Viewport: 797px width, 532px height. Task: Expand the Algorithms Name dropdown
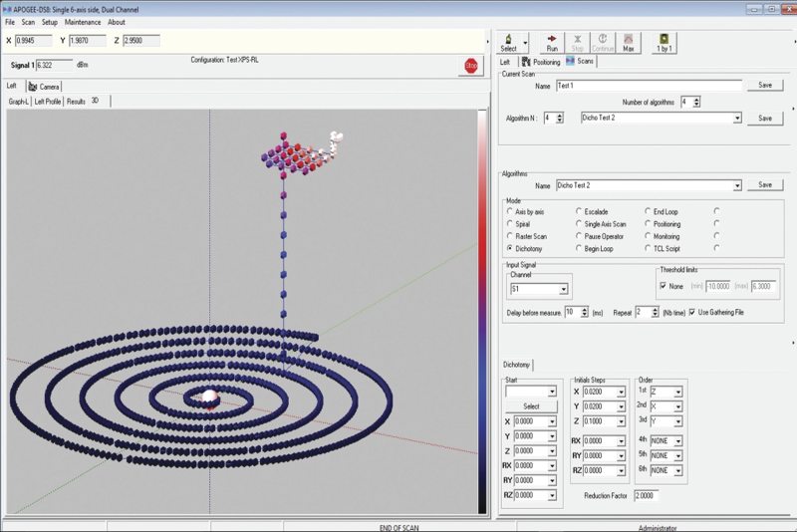tap(736, 185)
